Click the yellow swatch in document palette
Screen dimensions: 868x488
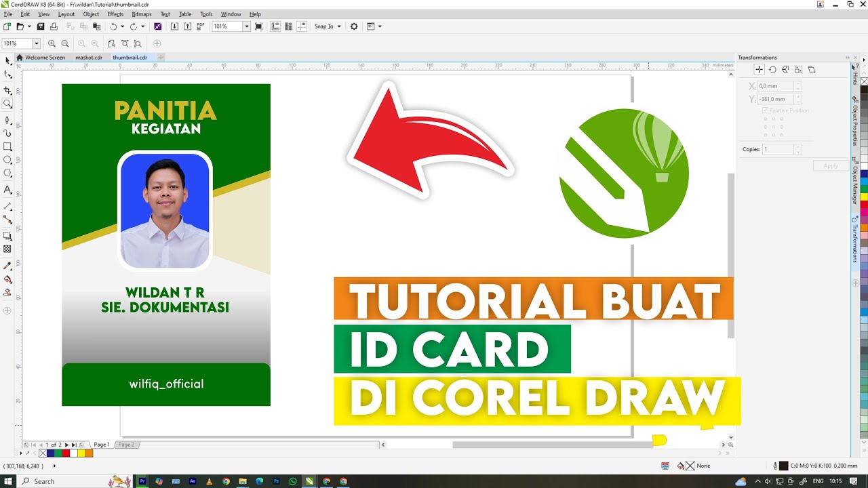click(x=81, y=453)
